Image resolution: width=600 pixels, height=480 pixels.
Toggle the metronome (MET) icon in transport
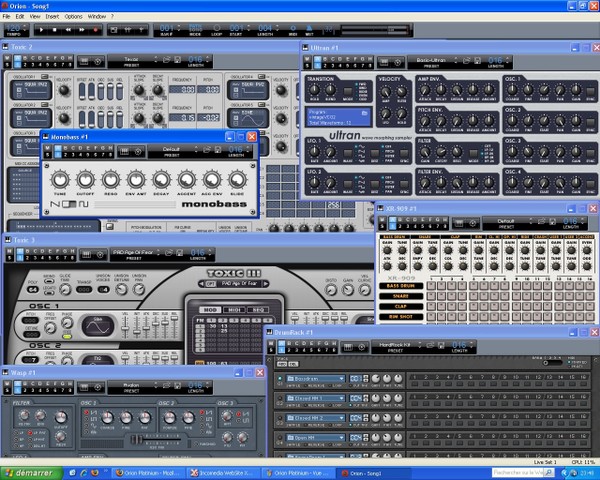coord(309,28)
